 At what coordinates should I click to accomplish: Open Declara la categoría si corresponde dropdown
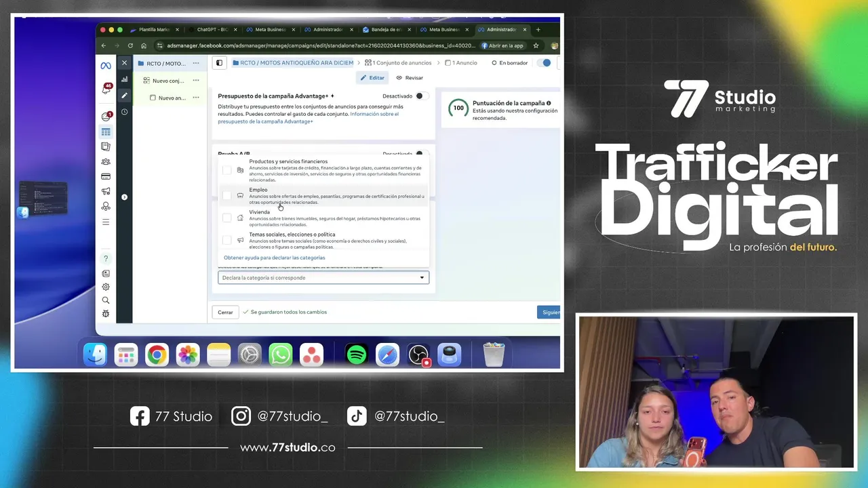tap(323, 278)
